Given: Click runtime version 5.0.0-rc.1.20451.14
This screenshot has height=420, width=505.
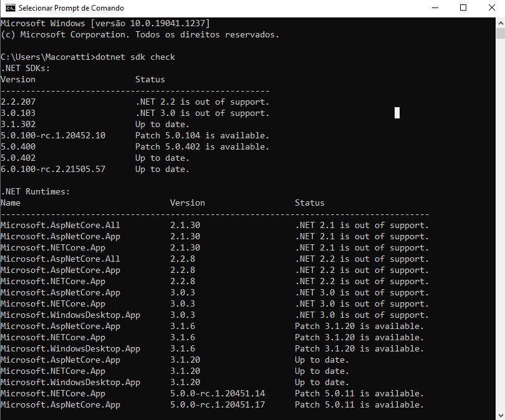Looking at the screenshot, I should 218,393.
